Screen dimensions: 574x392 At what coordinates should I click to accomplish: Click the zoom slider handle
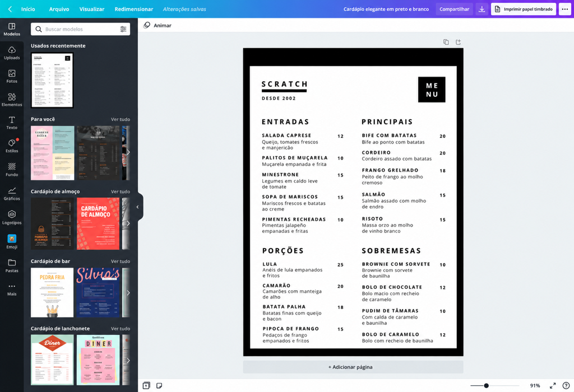[486, 385]
